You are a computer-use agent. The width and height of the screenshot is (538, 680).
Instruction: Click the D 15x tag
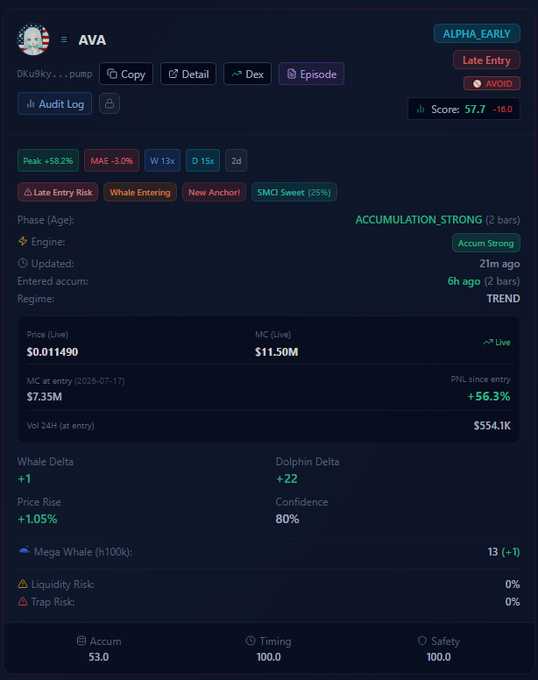coord(203,160)
